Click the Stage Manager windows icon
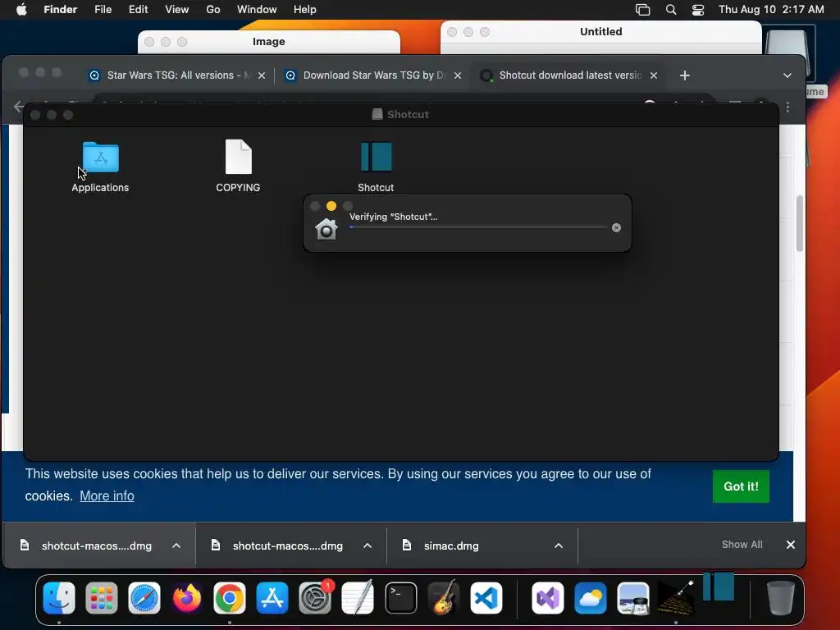840x630 pixels. coord(642,10)
